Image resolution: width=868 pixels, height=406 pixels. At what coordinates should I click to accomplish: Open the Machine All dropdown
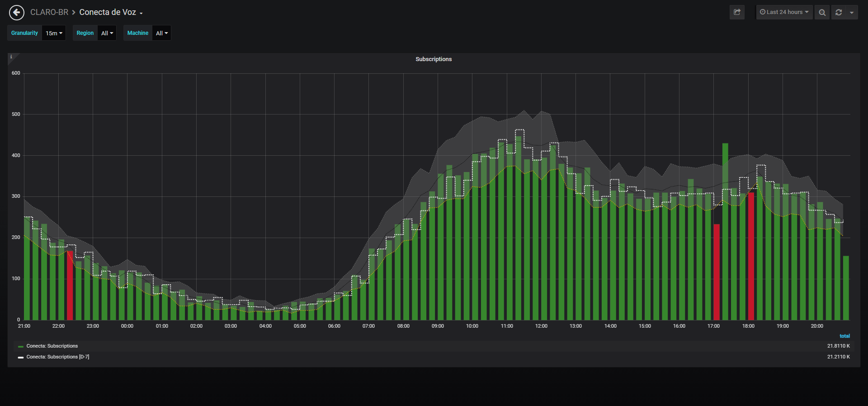click(x=162, y=33)
